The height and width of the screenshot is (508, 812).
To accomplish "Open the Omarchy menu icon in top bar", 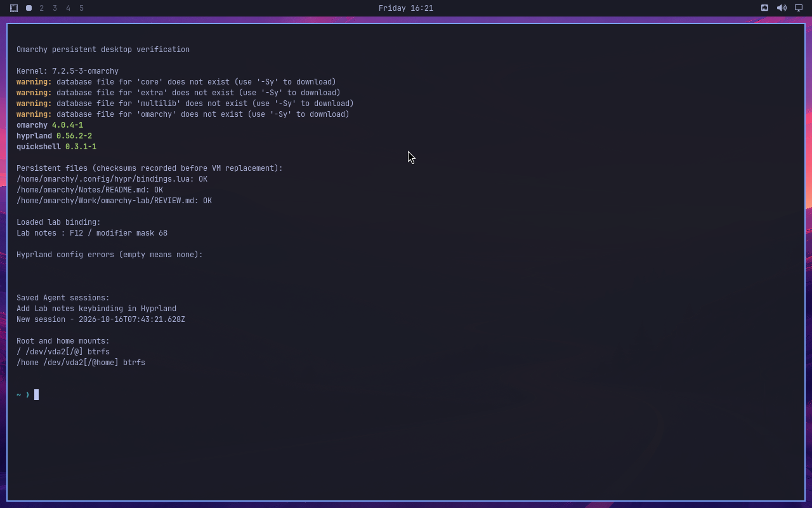I will [x=14, y=8].
